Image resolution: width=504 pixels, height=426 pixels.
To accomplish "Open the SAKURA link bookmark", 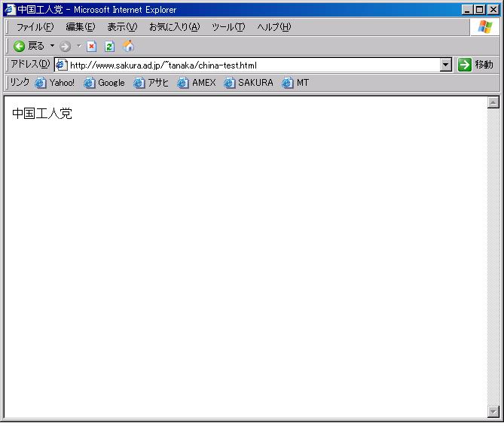I will click(249, 83).
